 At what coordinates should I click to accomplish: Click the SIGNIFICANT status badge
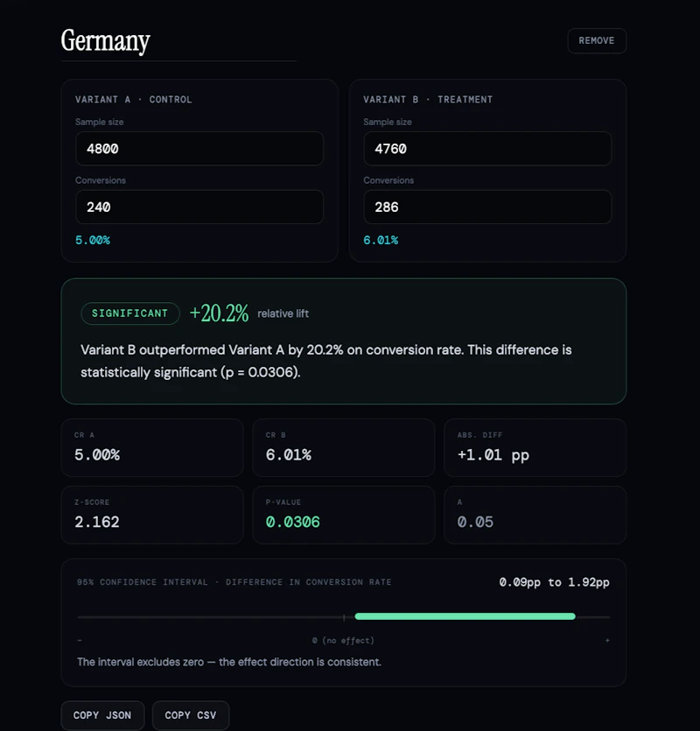(x=130, y=313)
